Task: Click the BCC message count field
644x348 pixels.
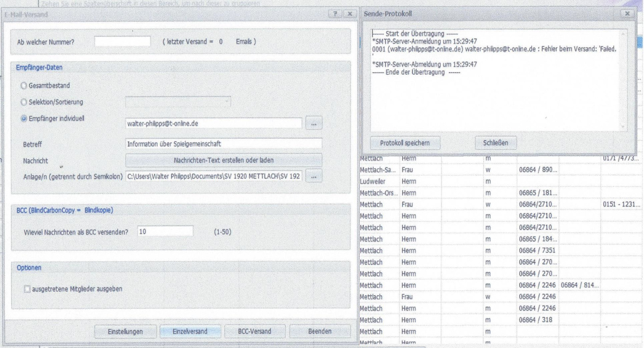Action: click(x=165, y=231)
